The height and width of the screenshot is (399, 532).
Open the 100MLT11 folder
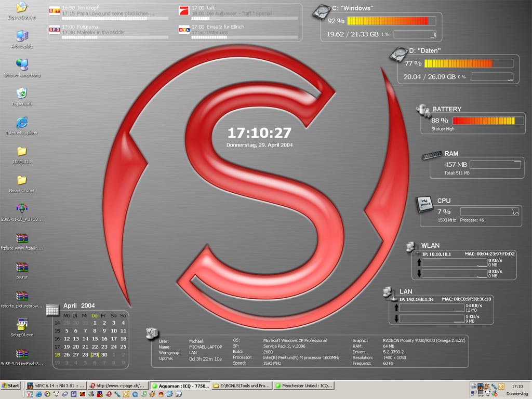pos(22,151)
